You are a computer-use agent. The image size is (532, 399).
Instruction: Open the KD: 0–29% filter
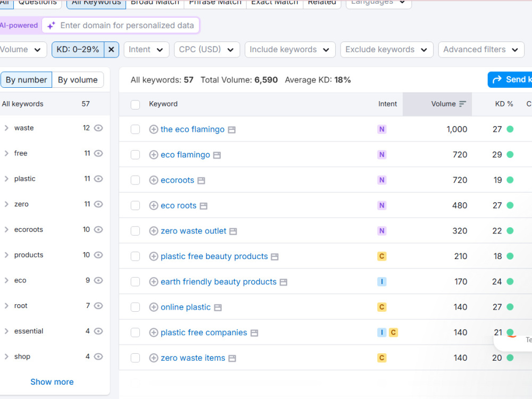click(78, 50)
